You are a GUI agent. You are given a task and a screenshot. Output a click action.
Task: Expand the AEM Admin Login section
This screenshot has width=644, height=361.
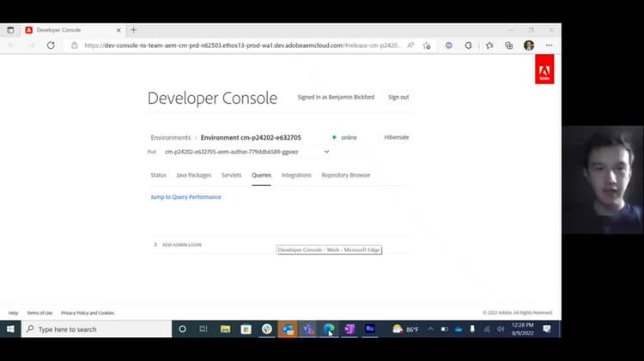(x=178, y=245)
